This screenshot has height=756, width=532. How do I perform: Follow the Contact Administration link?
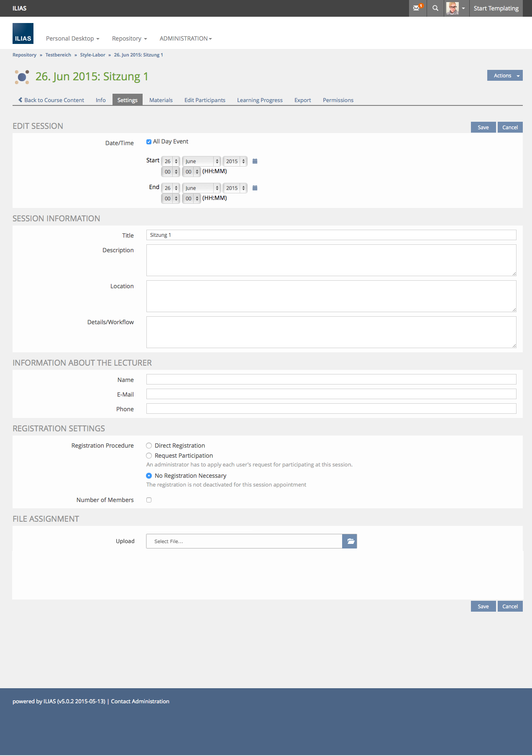(140, 701)
